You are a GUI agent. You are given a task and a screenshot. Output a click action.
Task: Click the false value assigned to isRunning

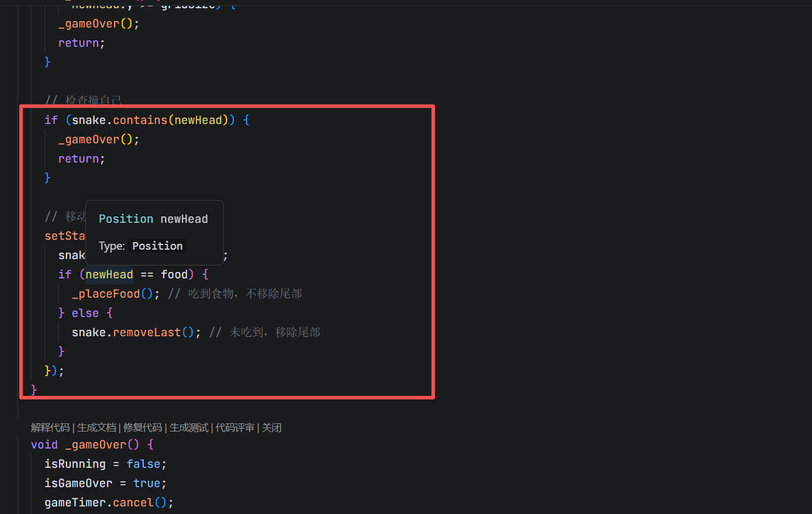pyautogui.click(x=143, y=464)
